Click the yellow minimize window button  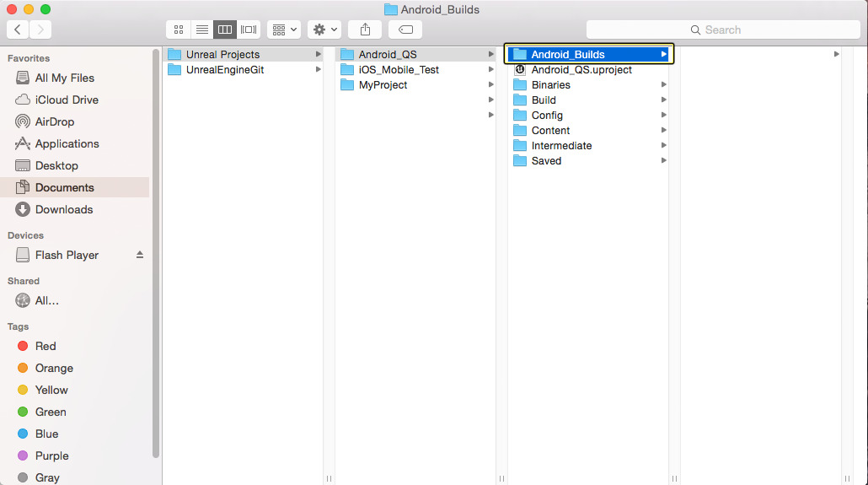pyautogui.click(x=29, y=9)
